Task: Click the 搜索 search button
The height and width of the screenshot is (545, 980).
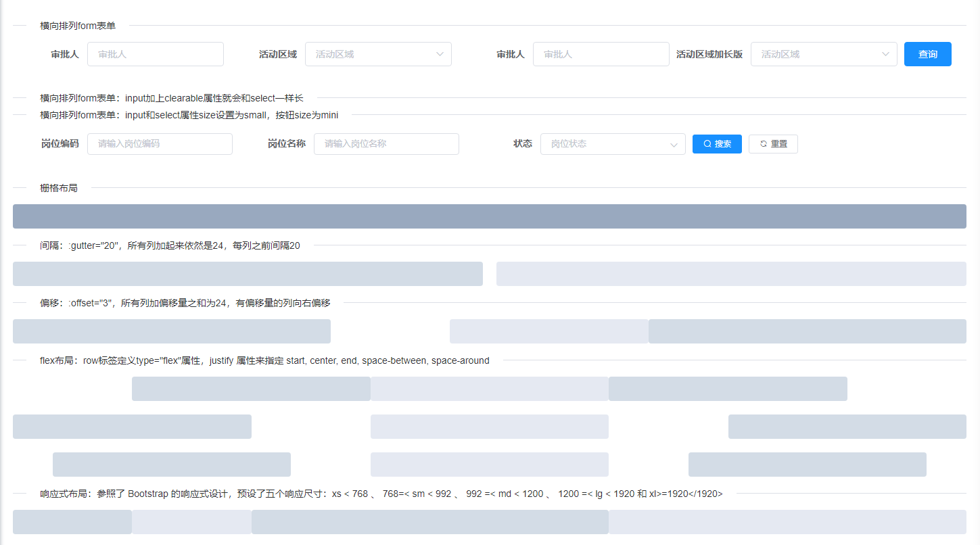Action: tap(717, 143)
